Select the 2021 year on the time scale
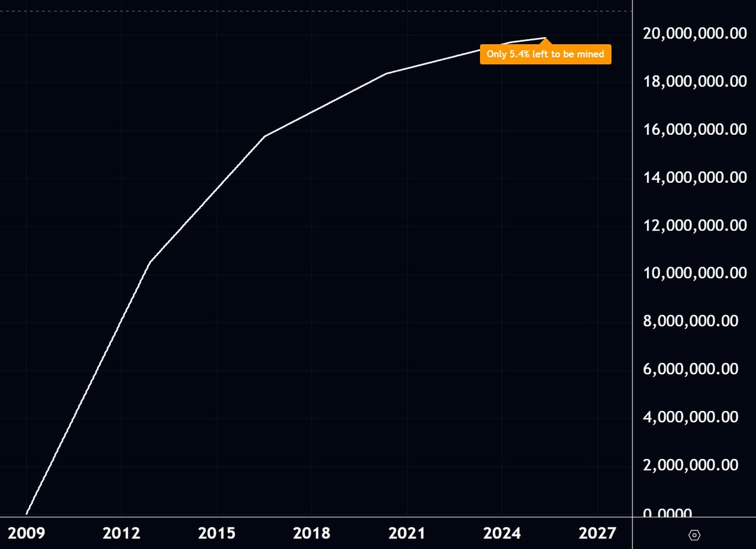This screenshot has width=756, height=549. 408,533
